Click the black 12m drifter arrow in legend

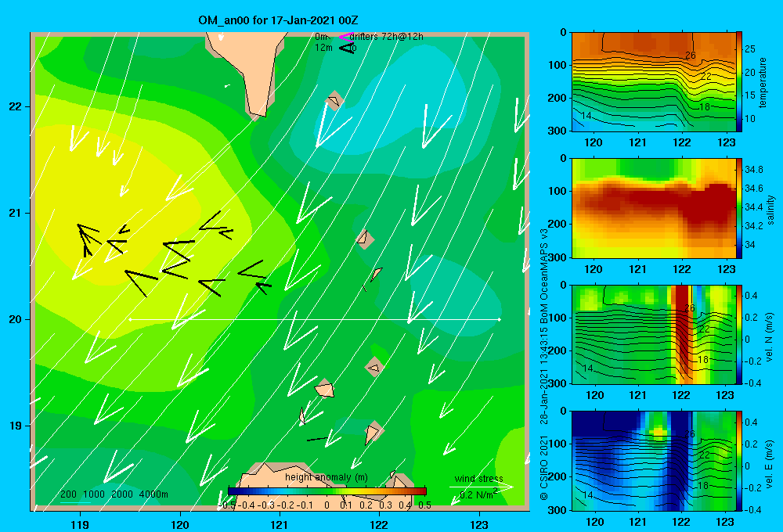(347, 48)
